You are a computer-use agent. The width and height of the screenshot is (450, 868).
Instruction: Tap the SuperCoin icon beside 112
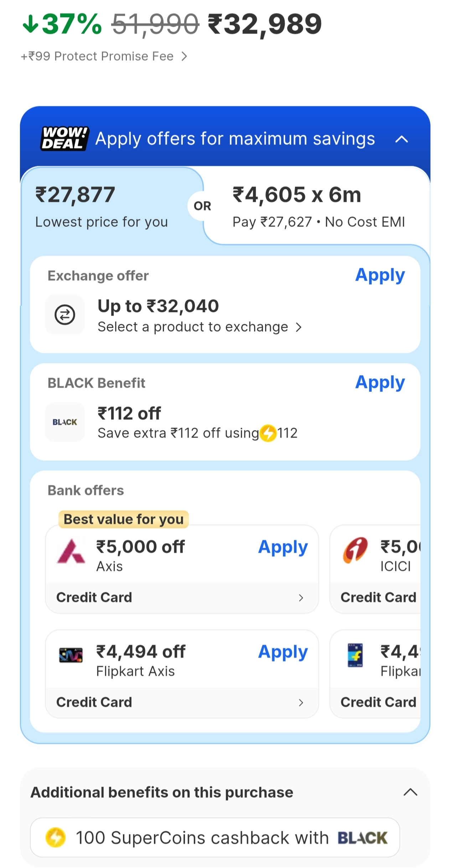[x=268, y=433]
